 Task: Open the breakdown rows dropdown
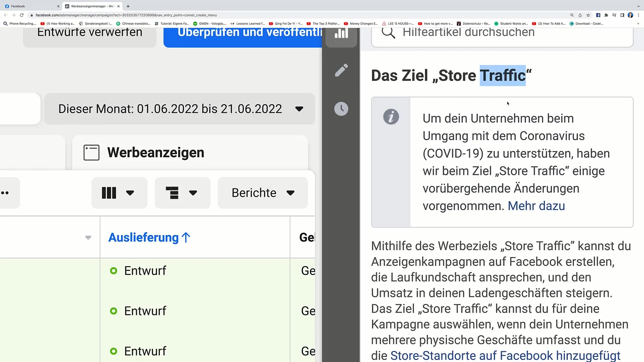click(x=182, y=193)
